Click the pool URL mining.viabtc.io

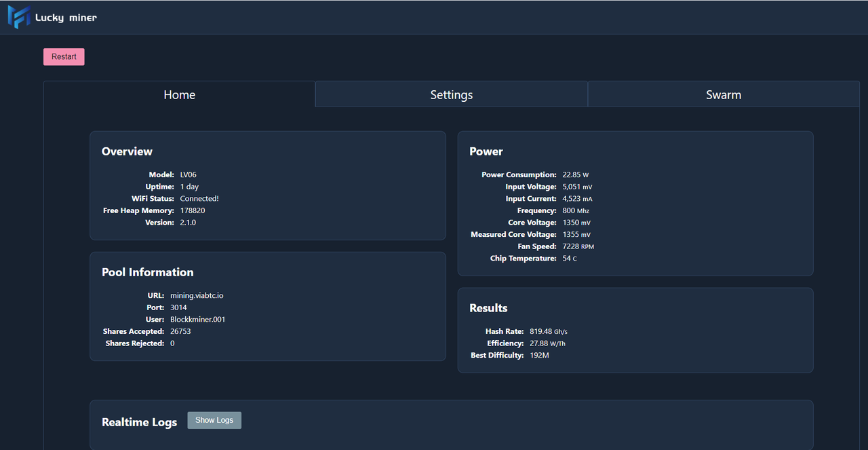tap(197, 296)
